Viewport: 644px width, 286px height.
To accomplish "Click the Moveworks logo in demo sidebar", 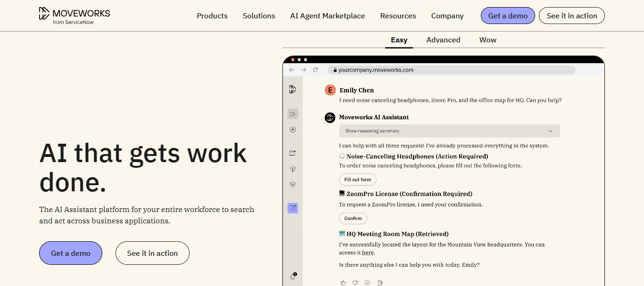I will click(293, 90).
